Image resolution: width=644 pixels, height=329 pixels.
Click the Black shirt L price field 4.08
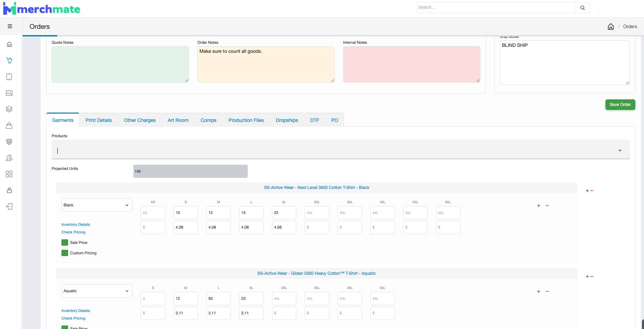(251, 227)
